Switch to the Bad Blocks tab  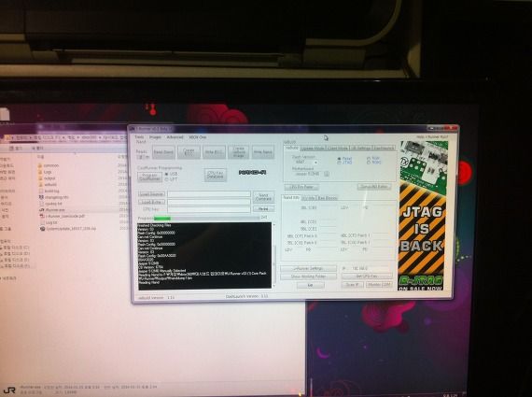[328, 198]
